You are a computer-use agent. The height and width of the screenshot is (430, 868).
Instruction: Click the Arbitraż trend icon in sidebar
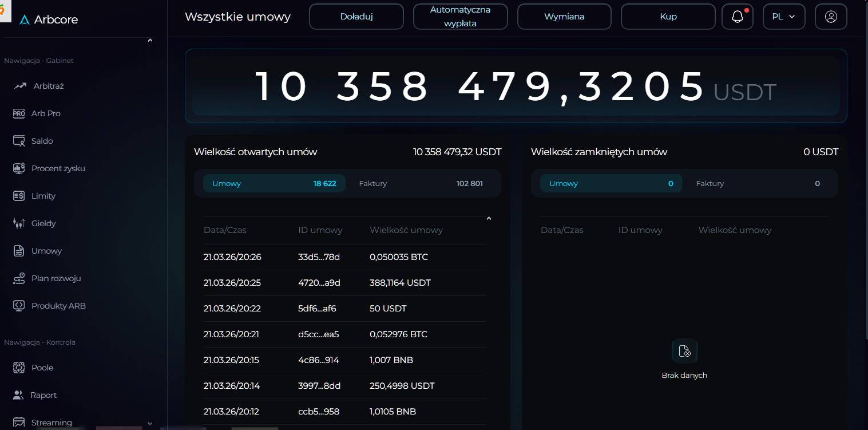click(21, 86)
